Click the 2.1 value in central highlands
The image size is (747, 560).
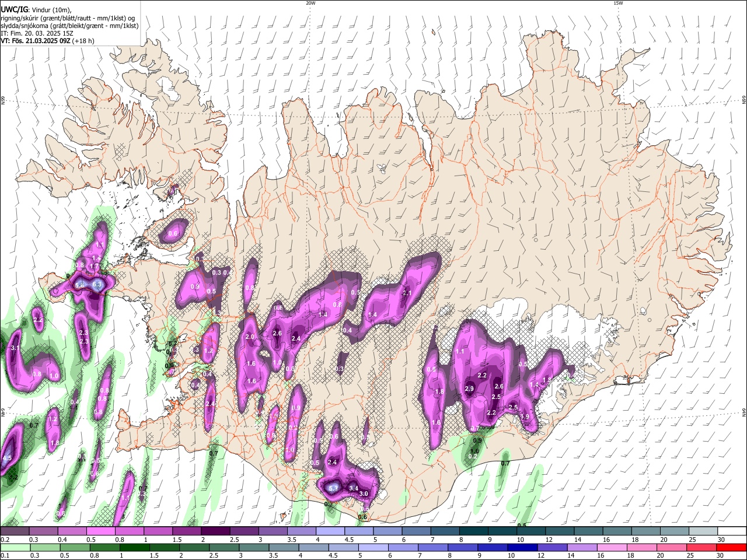click(407, 293)
